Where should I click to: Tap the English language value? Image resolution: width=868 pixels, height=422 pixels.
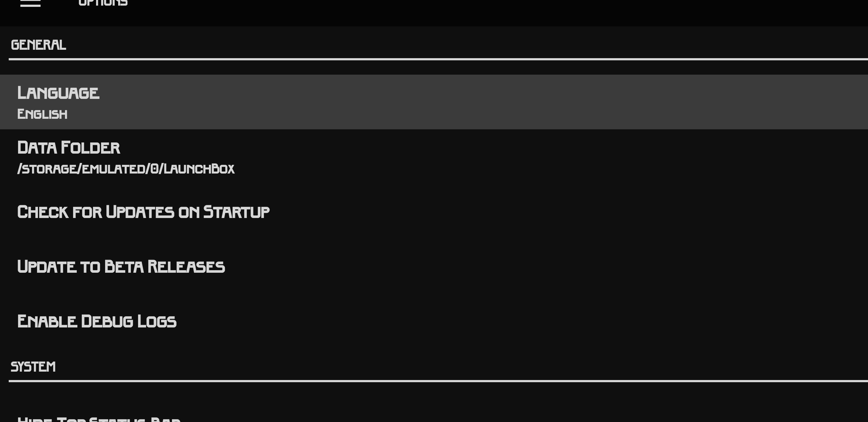click(42, 114)
